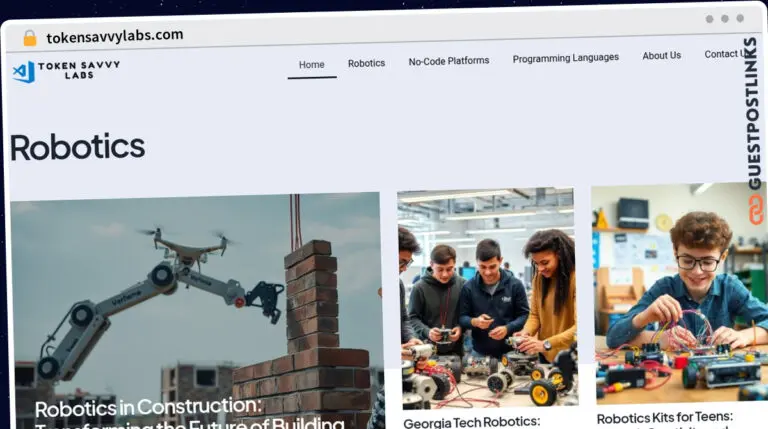The image size is (768, 429).
Task: Click the students building robots photo
Action: tap(487, 298)
